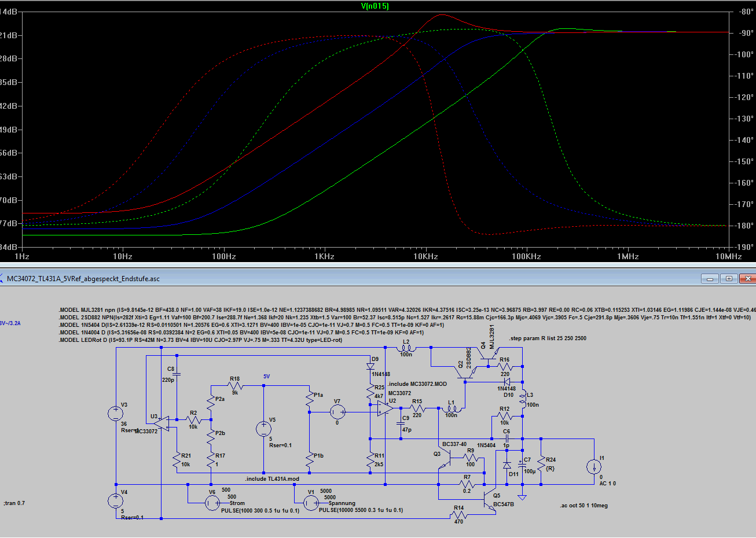
Task: Click voltage source V5 symbol
Action: click(264, 429)
